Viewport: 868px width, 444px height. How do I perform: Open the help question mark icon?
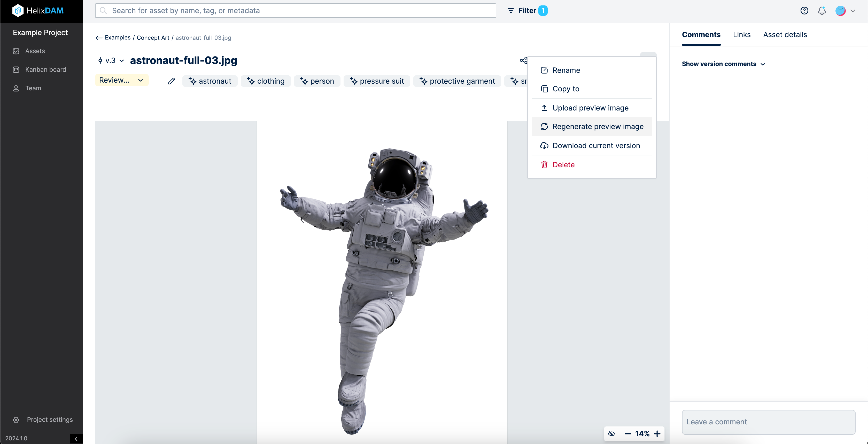coord(804,10)
